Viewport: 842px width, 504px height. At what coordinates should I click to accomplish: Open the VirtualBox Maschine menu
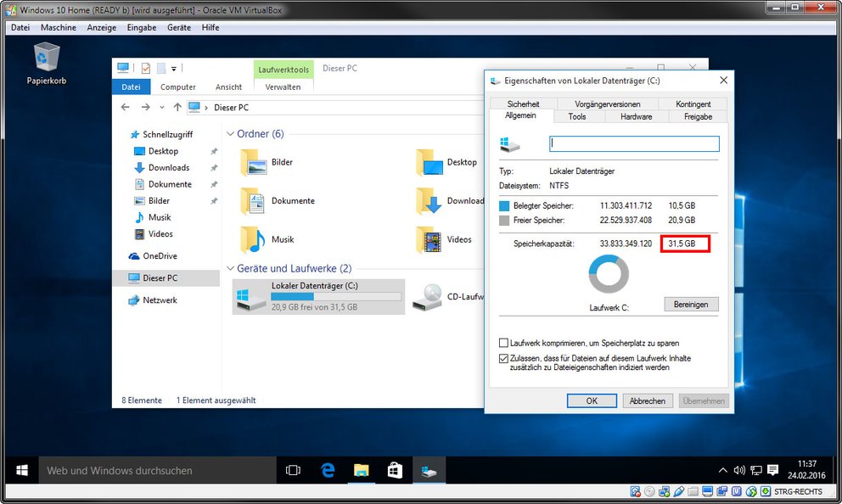pos(59,27)
